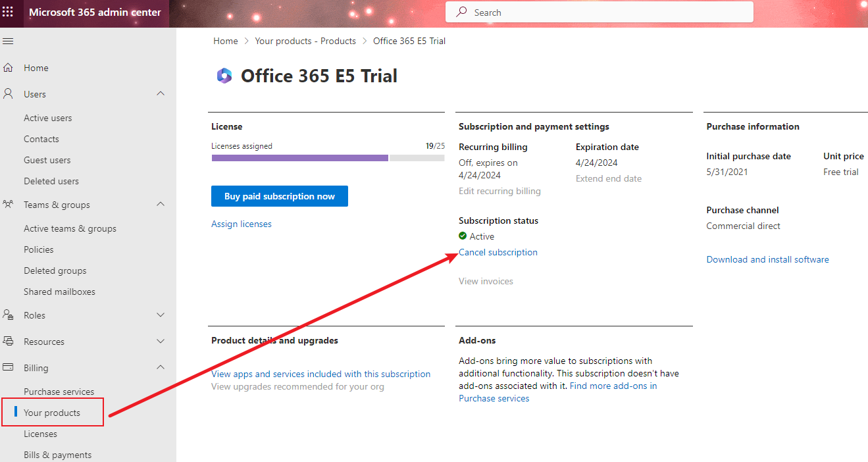Screen dimensions: 868x462
Task: Click the Roles icon in sidebar
Action: (8, 315)
